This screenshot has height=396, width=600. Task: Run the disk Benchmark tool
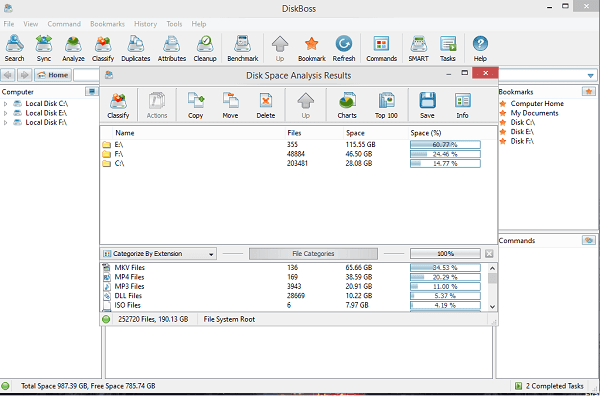coord(243,48)
